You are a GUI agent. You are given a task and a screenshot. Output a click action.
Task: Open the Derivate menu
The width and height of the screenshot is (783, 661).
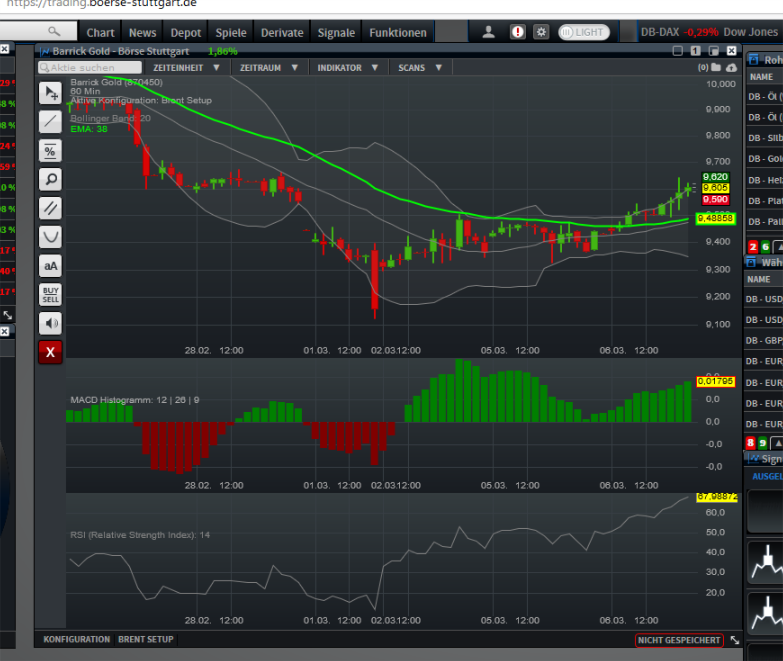(x=282, y=32)
